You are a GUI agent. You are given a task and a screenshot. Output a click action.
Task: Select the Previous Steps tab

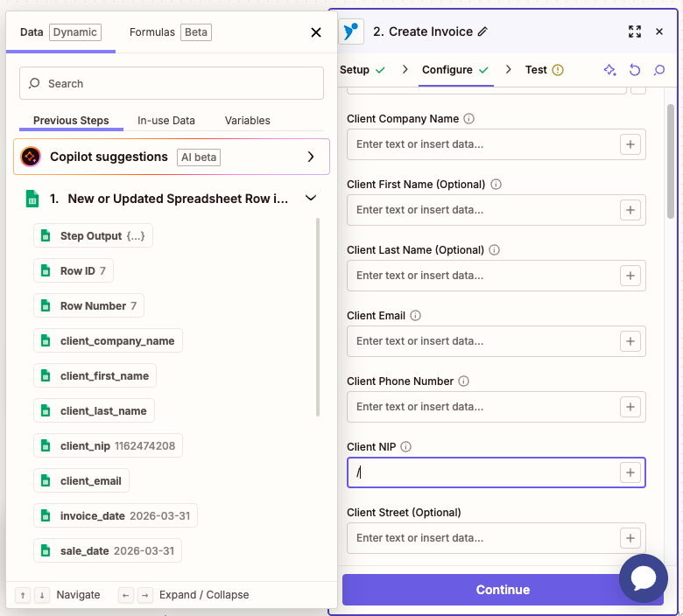[71, 121]
